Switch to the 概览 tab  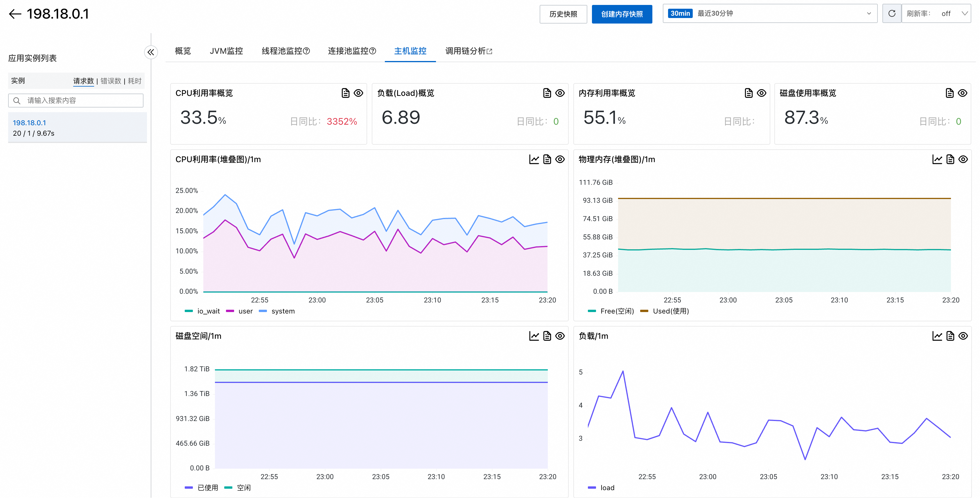coord(183,51)
